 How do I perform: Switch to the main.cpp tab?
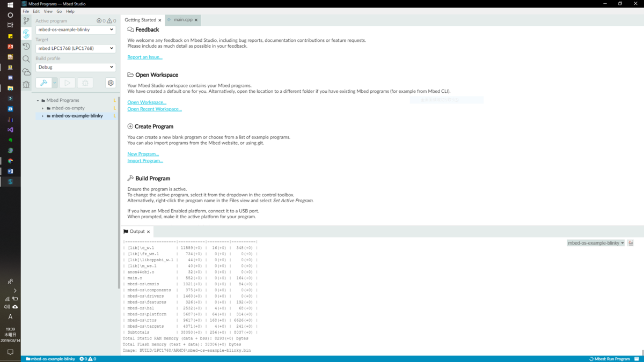[x=183, y=20]
